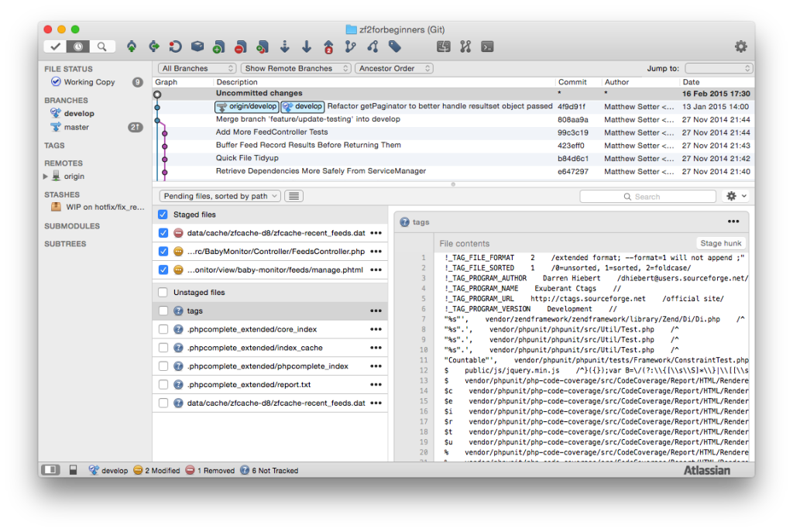Open Terminal from the toolbar
793x532 pixels.
tap(487, 46)
